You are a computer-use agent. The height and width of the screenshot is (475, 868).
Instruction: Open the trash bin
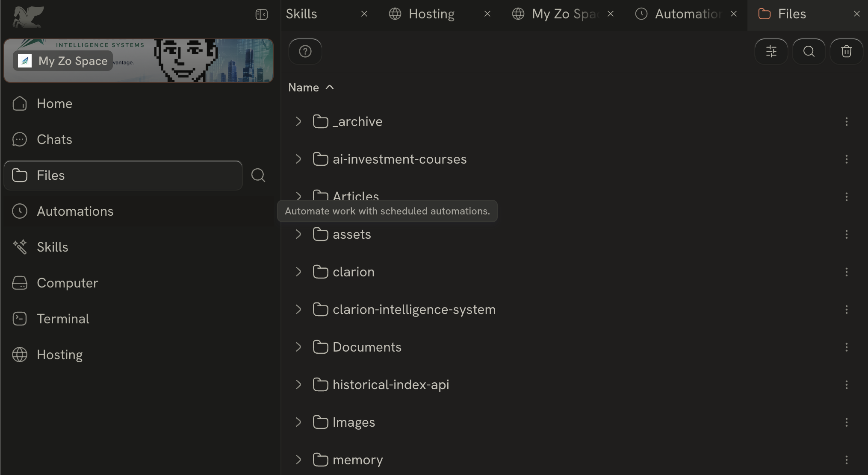click(847, 52)
